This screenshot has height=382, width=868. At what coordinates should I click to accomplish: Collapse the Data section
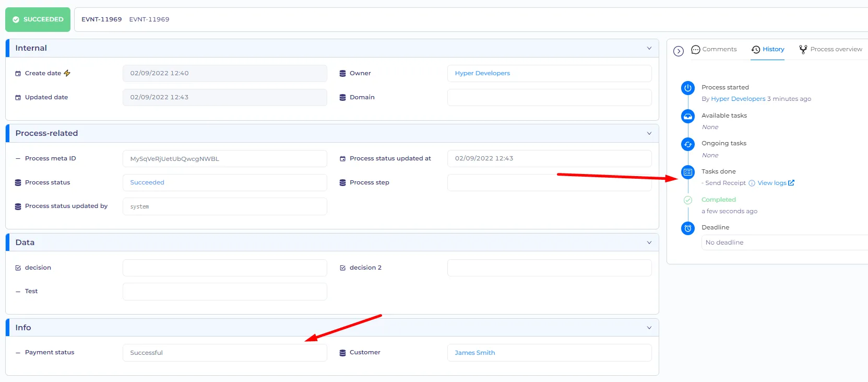(x=649, y=242)
